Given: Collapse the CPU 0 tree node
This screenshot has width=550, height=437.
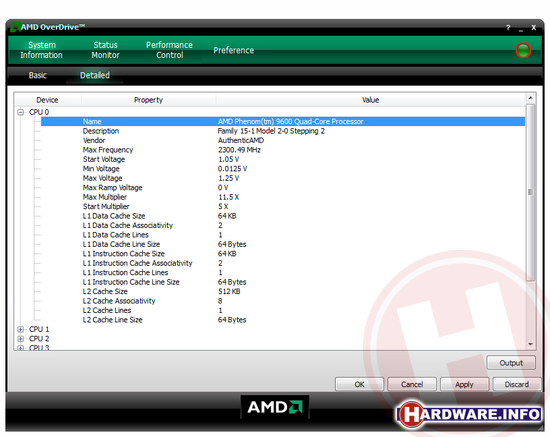Looking at the screenshot, I should point(20,112).
